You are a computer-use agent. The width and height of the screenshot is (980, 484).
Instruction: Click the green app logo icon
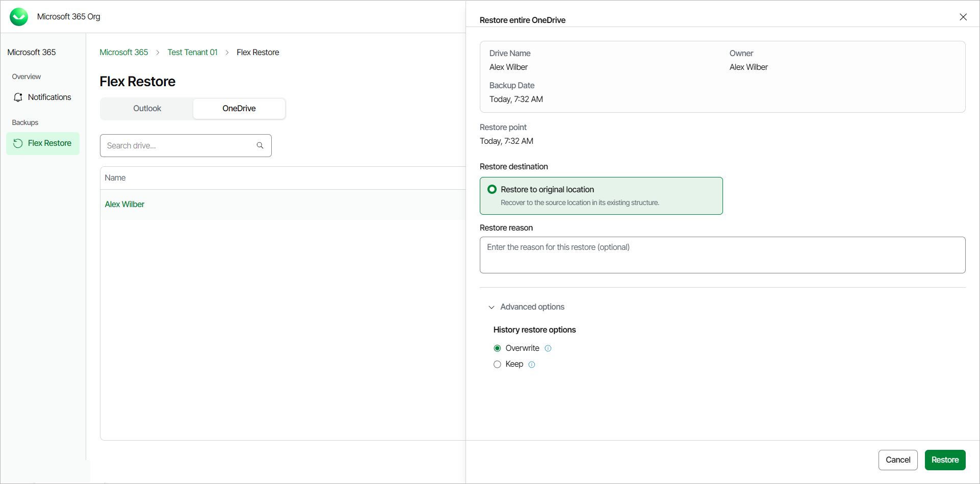[x=19, y=17]
